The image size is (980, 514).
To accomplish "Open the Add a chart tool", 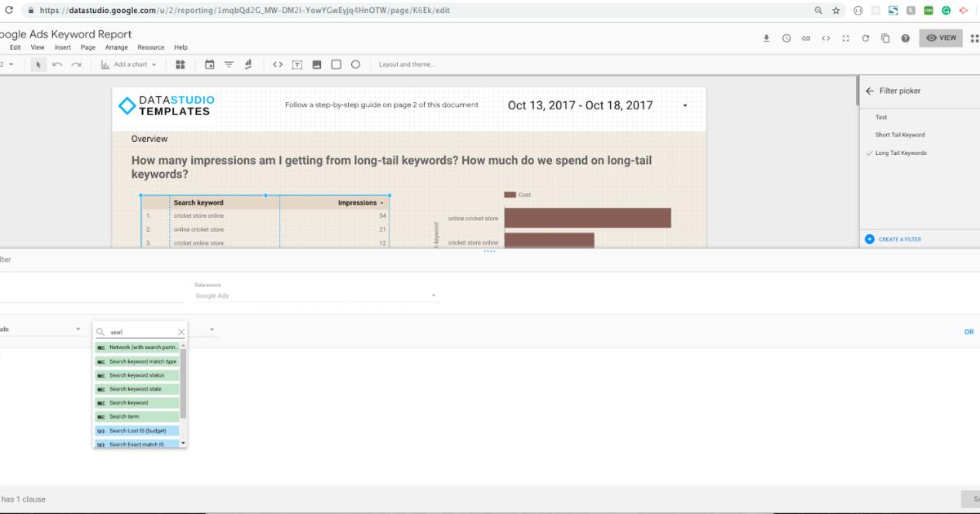I will pos(129,64).
